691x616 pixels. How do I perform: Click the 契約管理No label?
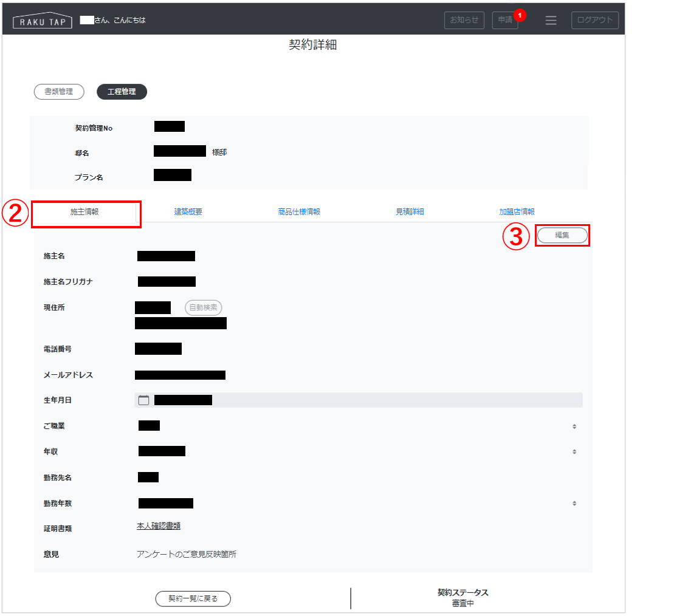pyautogui.click(x=94, y=128)
